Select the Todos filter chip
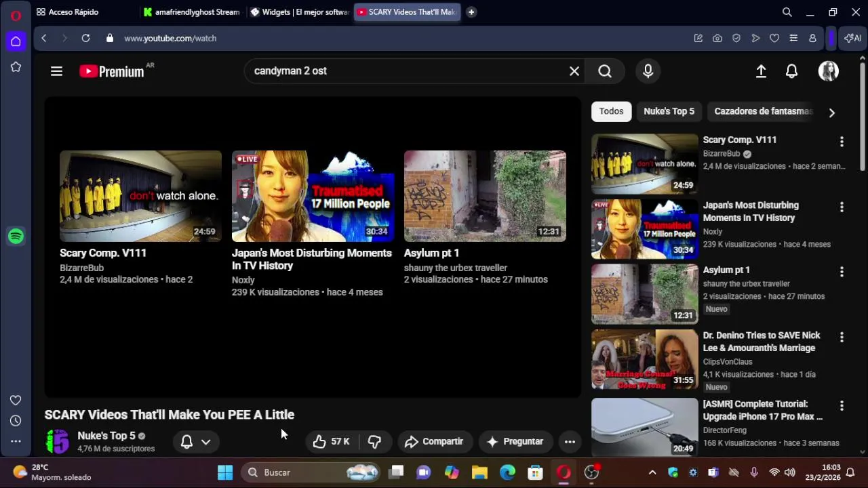The width and height of the screenshot is (868, 488). (x=611, y=111)
